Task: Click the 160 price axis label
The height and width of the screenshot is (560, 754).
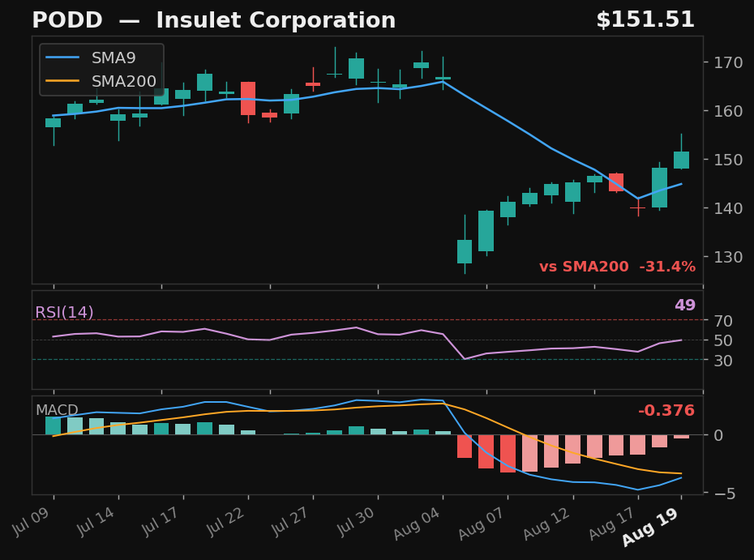Action: click(x=728, y=111)
